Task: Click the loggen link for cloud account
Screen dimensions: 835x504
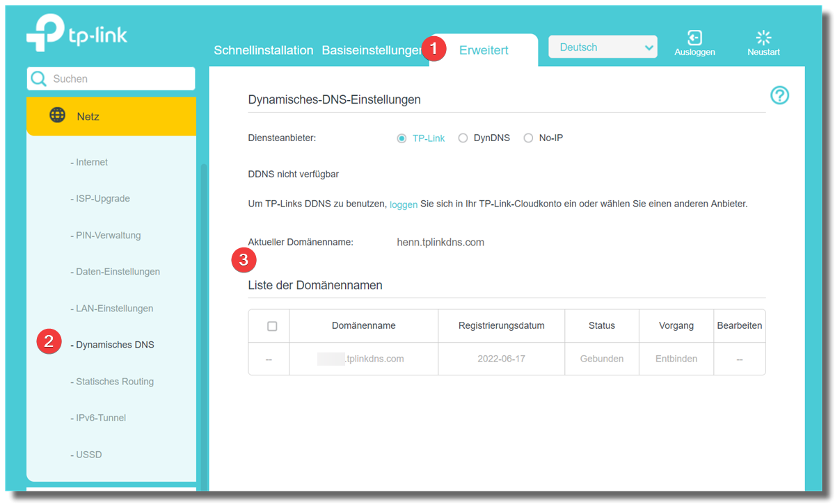Action: pyautogui.click(x=404, y=204)
